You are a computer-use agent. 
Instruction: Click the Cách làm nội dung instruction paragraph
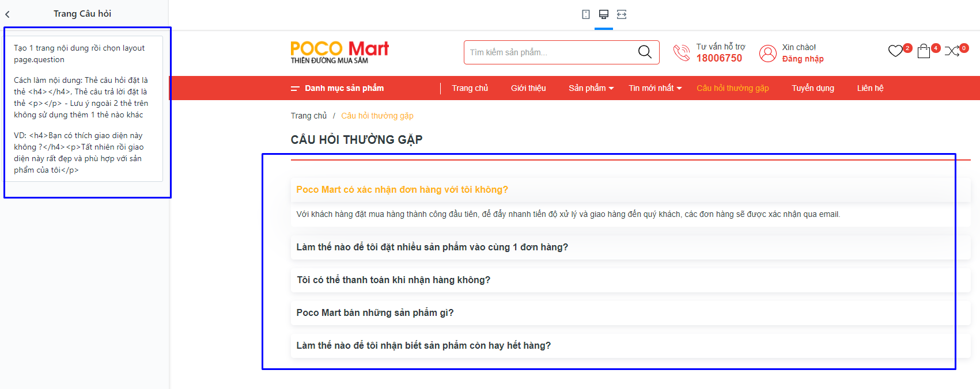click(81, 97)
